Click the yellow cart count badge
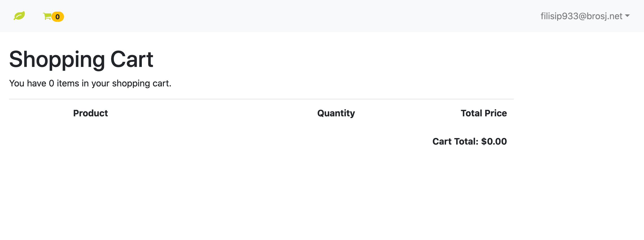 pyautogui.click(x=58, y=17)
